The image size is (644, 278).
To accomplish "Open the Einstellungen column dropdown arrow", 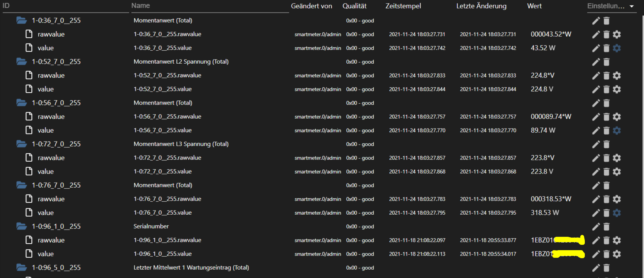I will (x=632, y=6).
